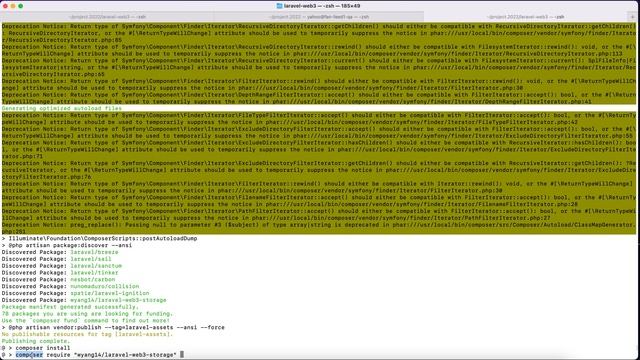Click the 'laravel/sail' package name
This screenshot has width=640, height=360.
(91, 259)
